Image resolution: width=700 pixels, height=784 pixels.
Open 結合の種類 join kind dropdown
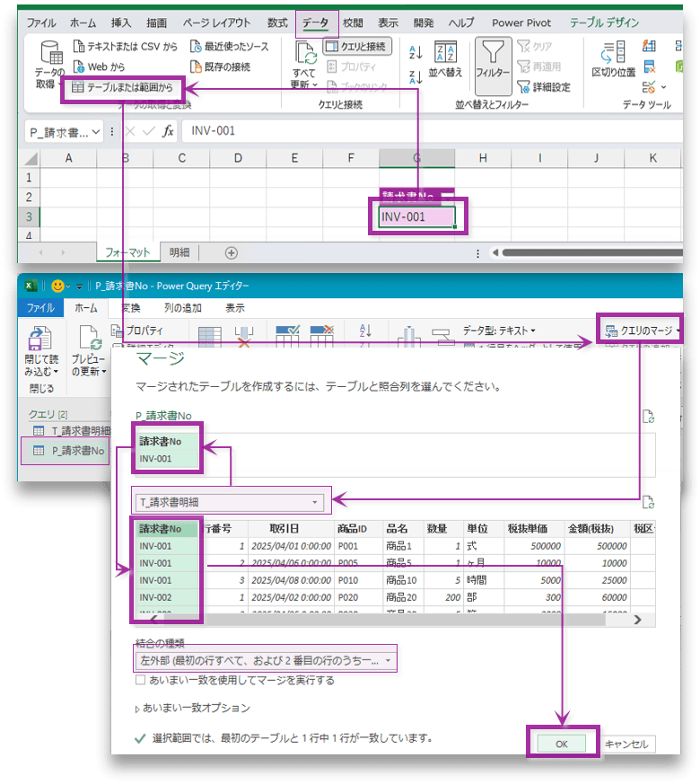(x=266, y=660)
